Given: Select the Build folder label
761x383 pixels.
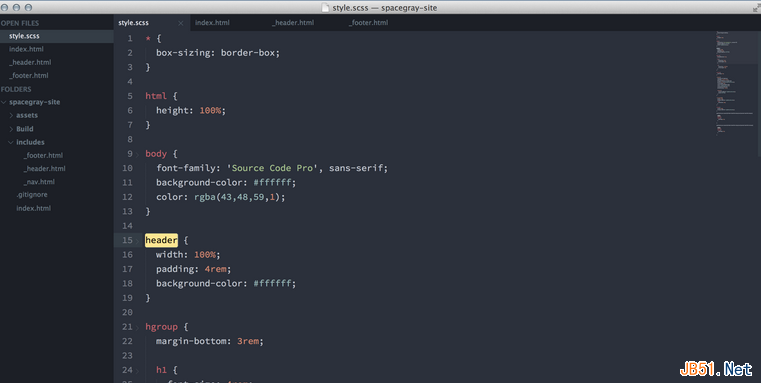Looking at the screenshot, I should pyautogui.click(x=25, y=129).
